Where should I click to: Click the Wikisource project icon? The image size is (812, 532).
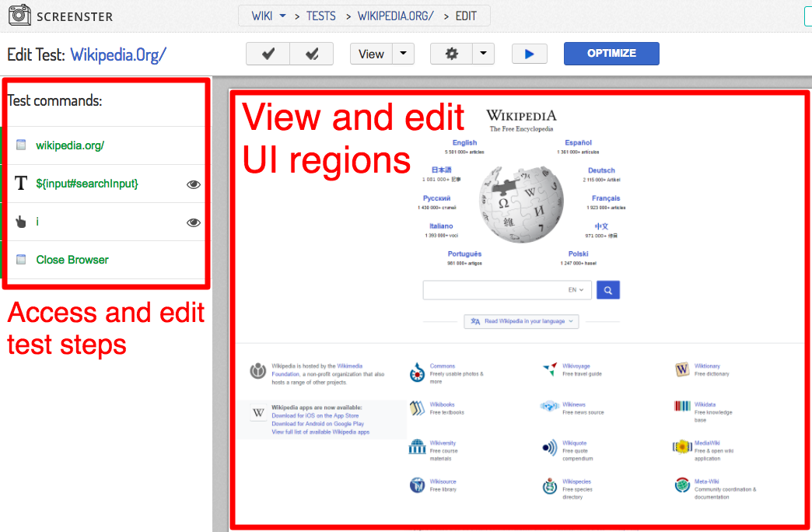click(x=417, y=485)
